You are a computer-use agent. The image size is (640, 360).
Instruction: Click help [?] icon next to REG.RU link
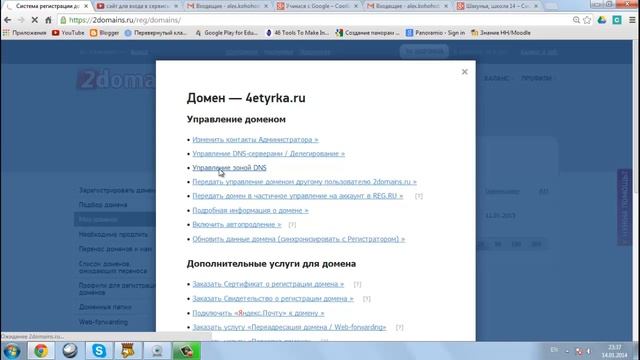pyautogui.click(x=419, y=196)
